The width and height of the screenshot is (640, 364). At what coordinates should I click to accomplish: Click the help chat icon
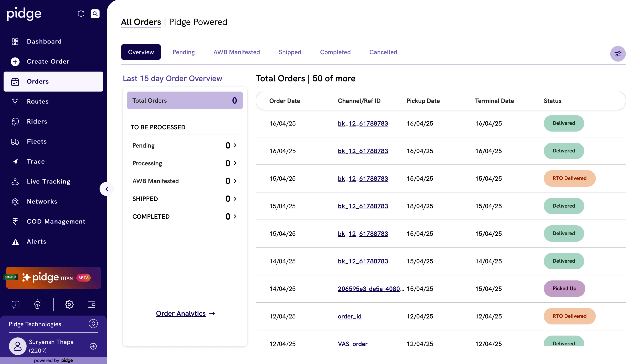click(16, 304)
